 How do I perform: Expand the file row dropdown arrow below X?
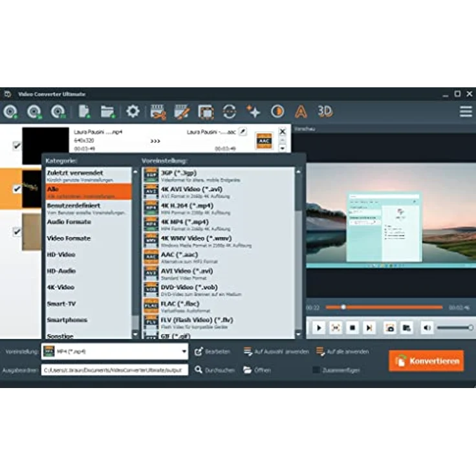tap(283, 149)
